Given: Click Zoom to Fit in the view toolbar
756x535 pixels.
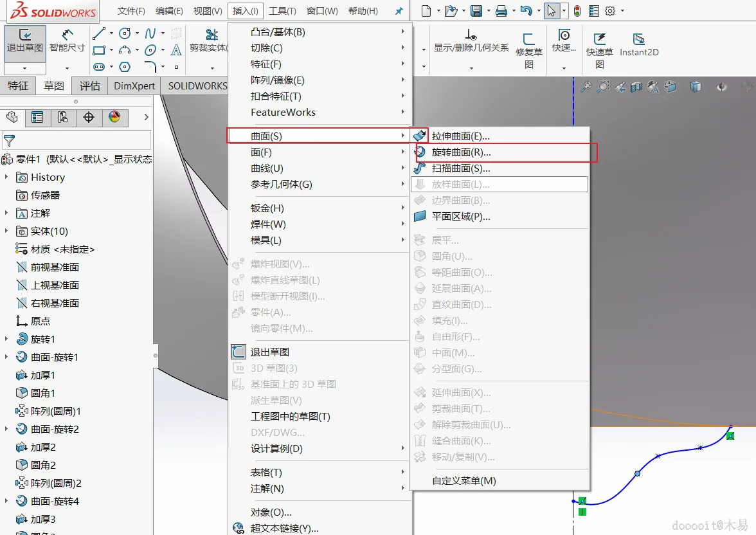Looking at the screenshot, I should coord(586,87).
